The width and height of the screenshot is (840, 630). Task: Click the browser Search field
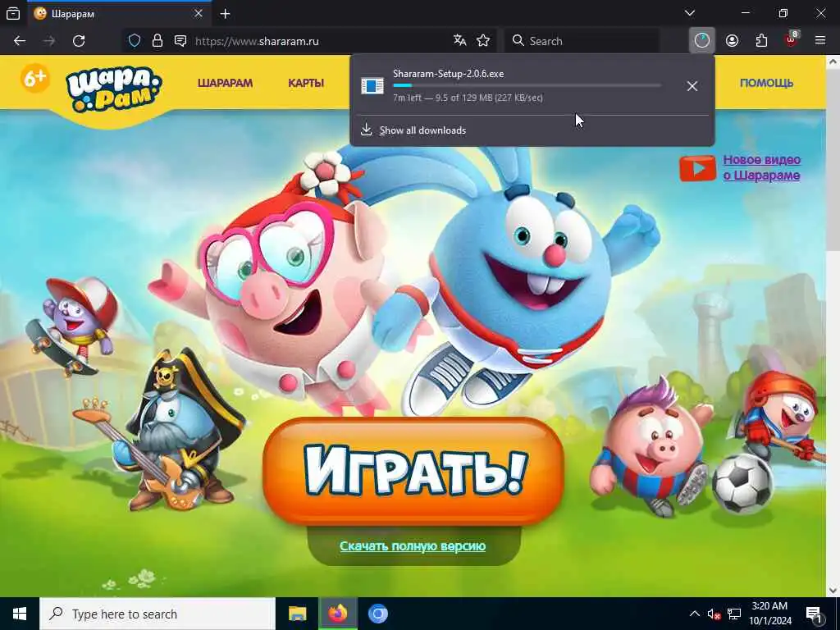tap(582, 41)
